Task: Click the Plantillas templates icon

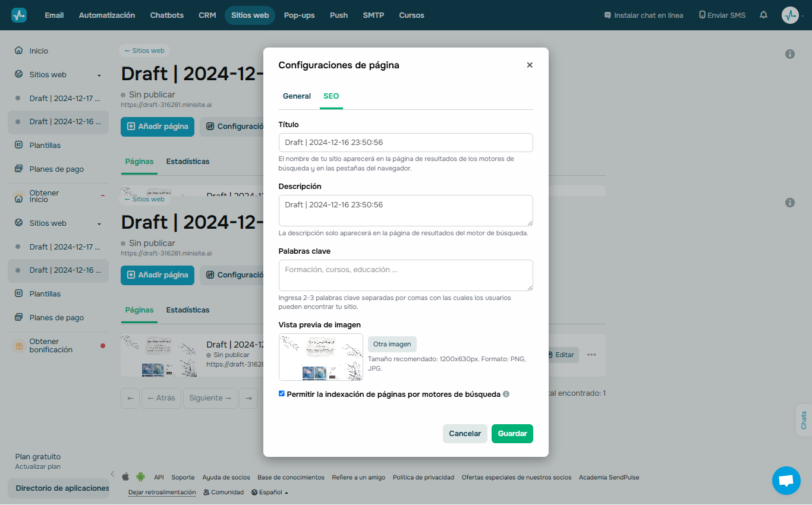Action: [x=17, y=145]
